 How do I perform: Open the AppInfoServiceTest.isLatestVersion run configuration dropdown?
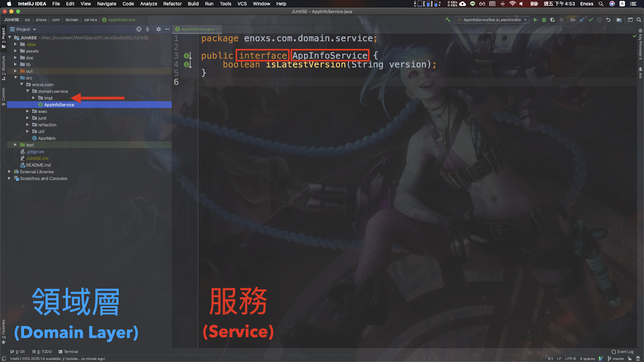(x=492, y=20)
